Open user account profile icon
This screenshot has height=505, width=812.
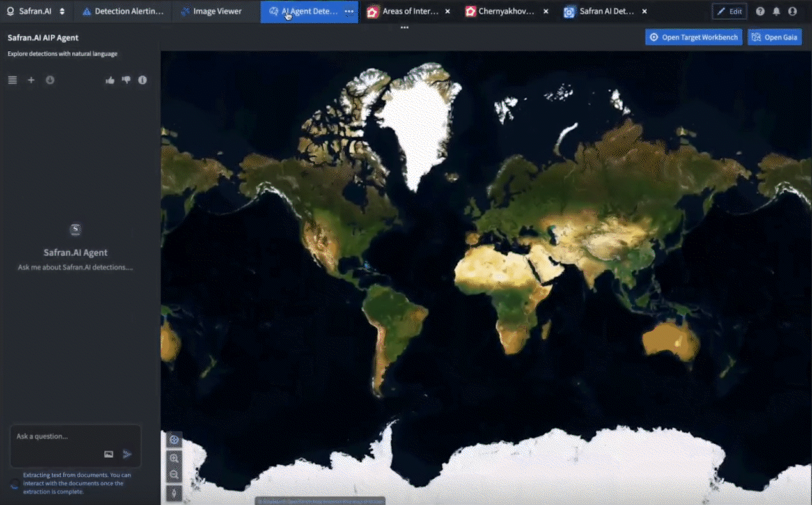[x=793, y=12]
